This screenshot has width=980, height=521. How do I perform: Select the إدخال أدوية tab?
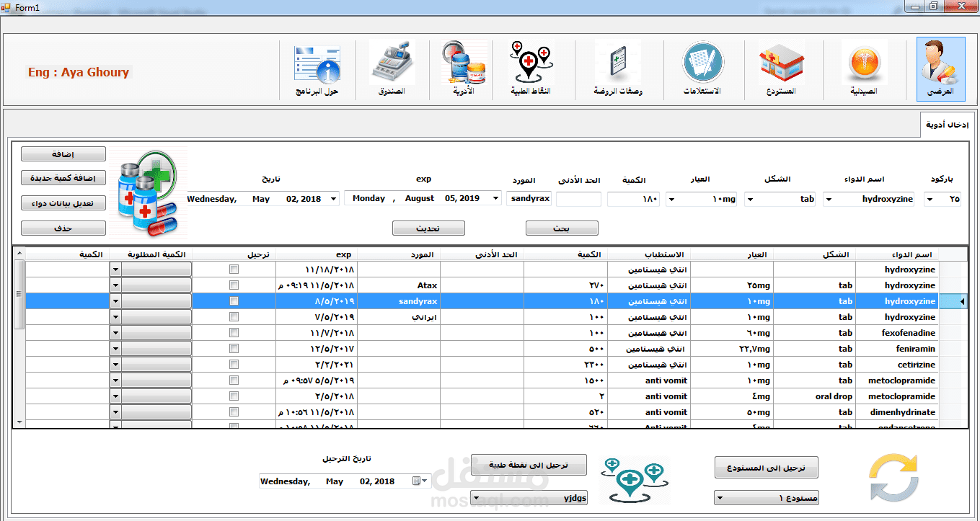(x=947, y=125)
